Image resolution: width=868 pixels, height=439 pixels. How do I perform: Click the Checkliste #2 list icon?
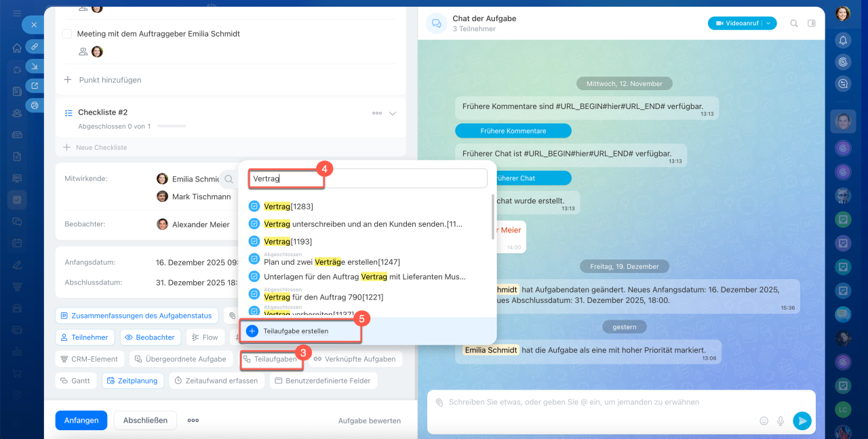click(x=68, y=112)
